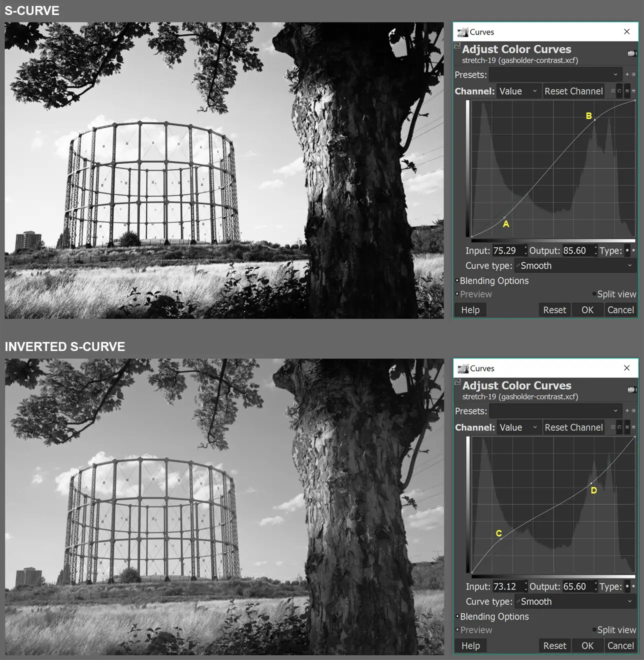Open Curve type Smooth dropdown in bottom dialog
The image size is (644, 660).
(575, 601)
